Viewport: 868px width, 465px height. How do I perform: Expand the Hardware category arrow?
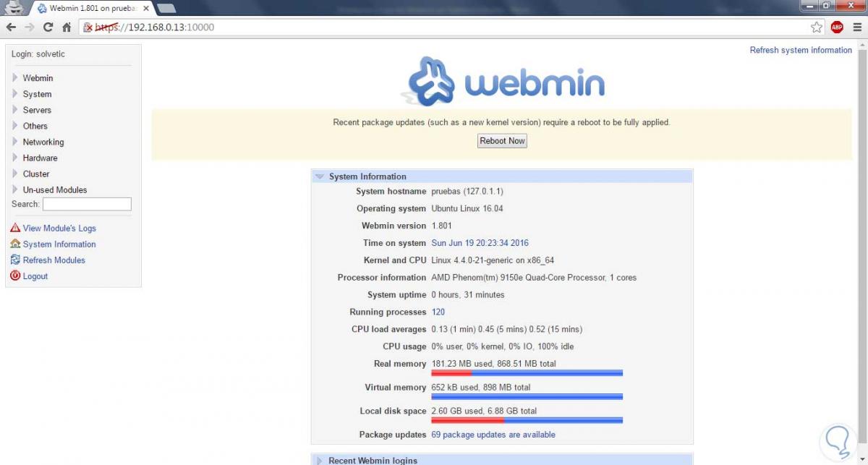(15, 157)
